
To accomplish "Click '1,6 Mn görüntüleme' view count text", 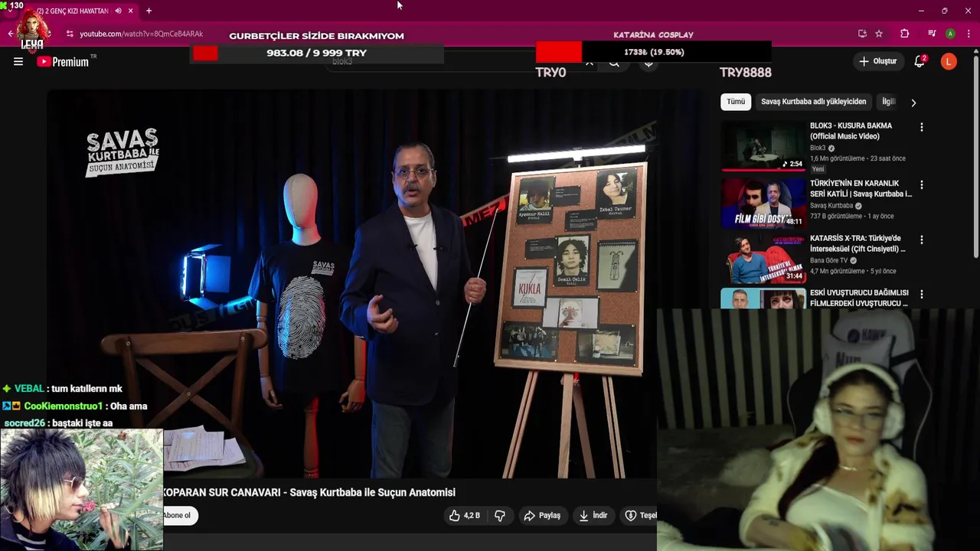I will click(x=837, y=158).
